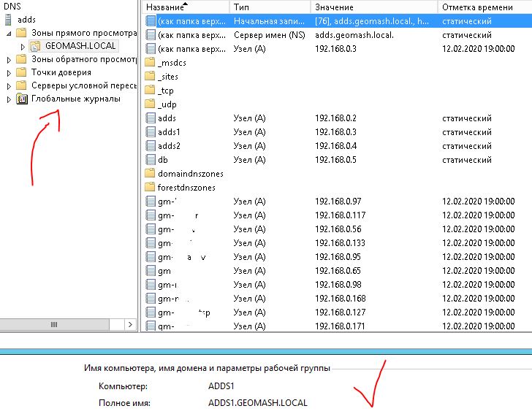The width and height of the screenshot is (532, 414).
Task: Click the SOA record icon (Начальная запись)
Action: point(151,21)
